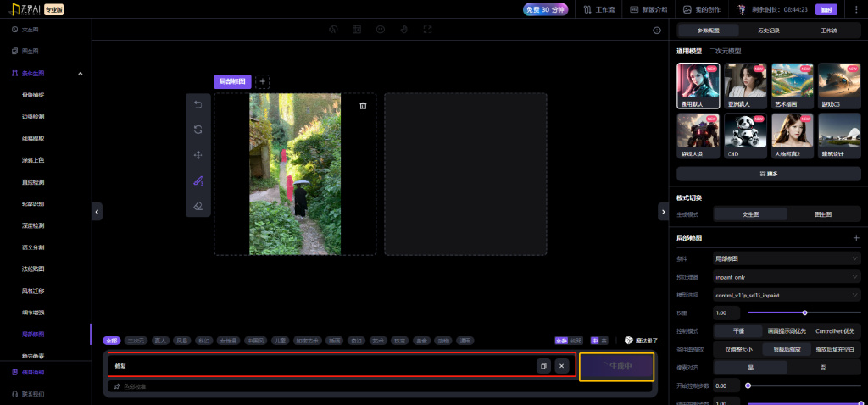Viewport: 868px width, 405px height.
Task: Switch to 参数配置 tab
Action: [x=709, y=31]
